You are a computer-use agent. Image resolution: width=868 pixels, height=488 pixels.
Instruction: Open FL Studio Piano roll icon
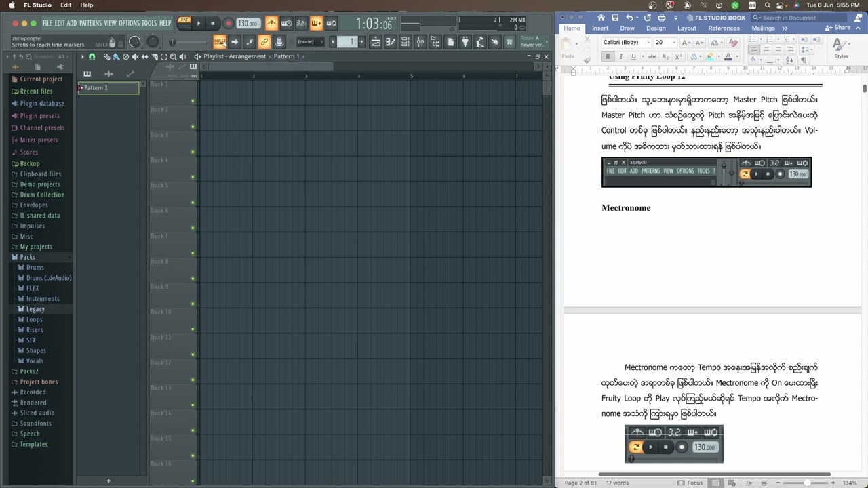390,42
